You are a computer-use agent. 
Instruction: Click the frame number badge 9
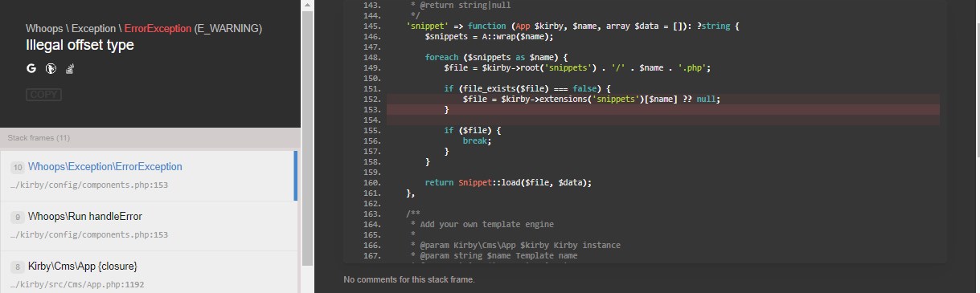(x=17, y=217)
